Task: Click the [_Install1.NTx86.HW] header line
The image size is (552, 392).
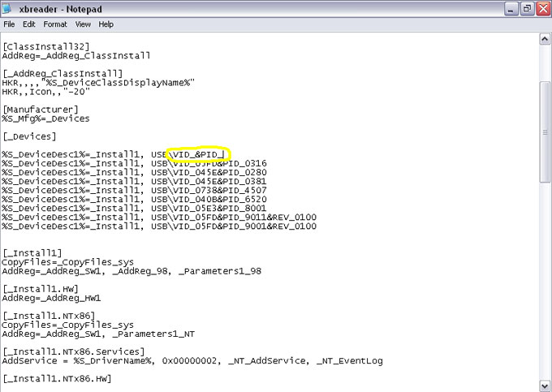Action: point(56,378)
